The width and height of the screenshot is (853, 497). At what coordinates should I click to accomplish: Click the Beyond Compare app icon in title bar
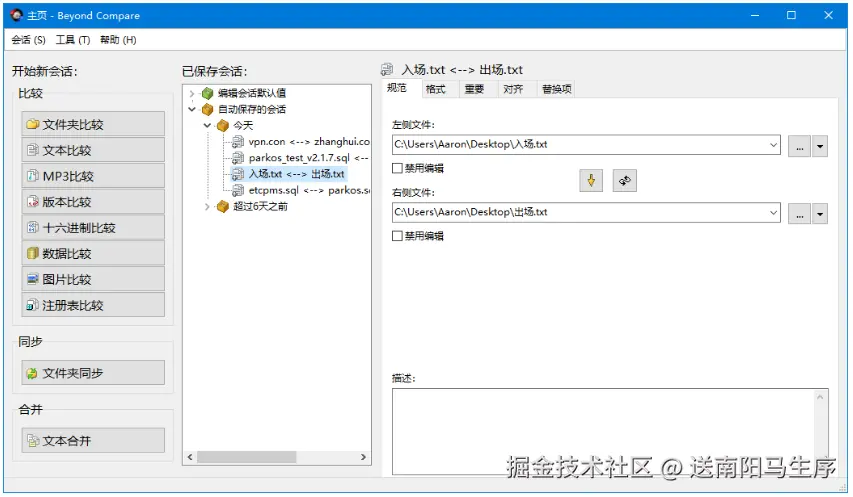16,15
